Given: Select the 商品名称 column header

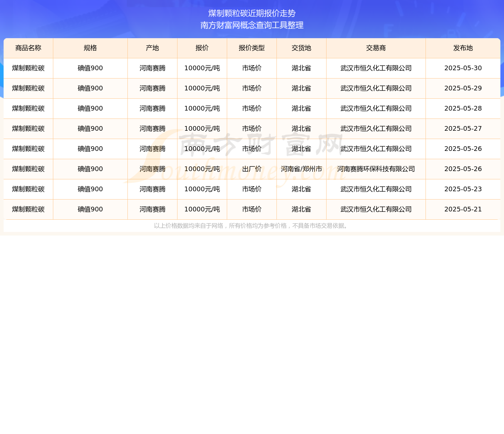Looking at the screenshot, I should (x=28, y=48).
